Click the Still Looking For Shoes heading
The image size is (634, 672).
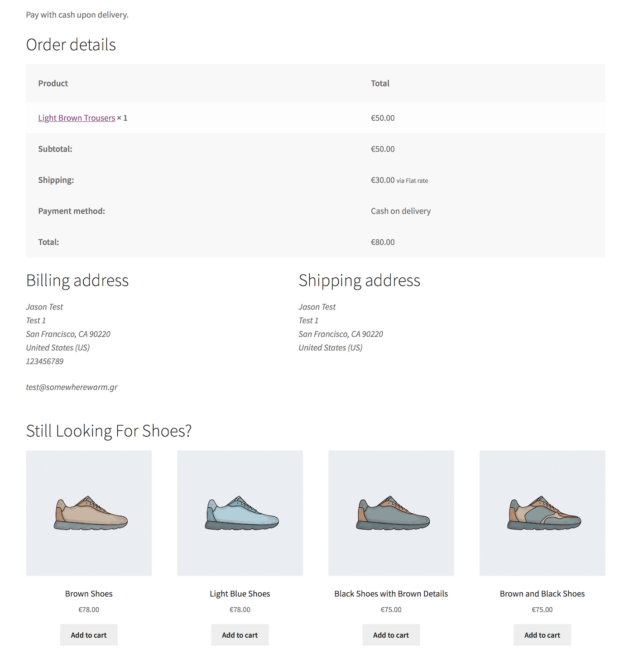109,431
